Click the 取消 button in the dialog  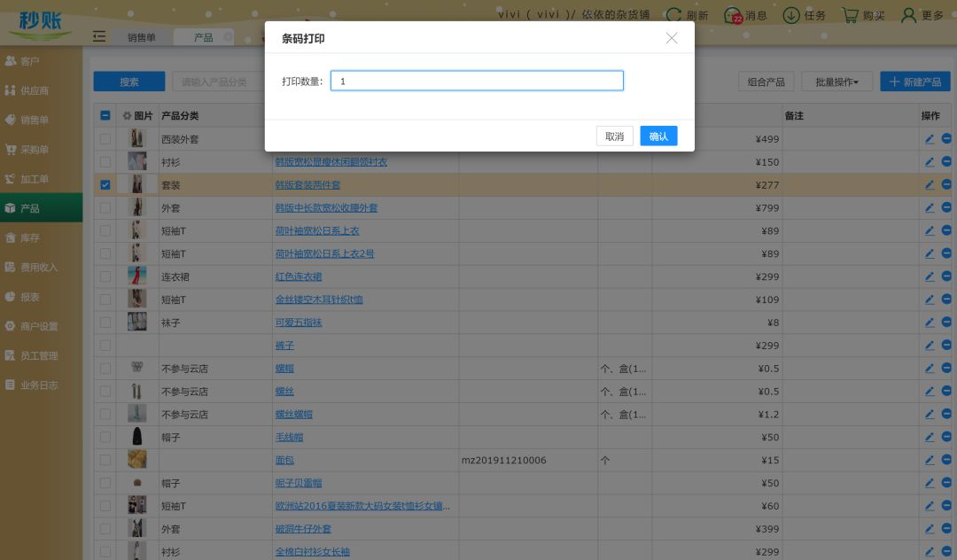(614, 136)
